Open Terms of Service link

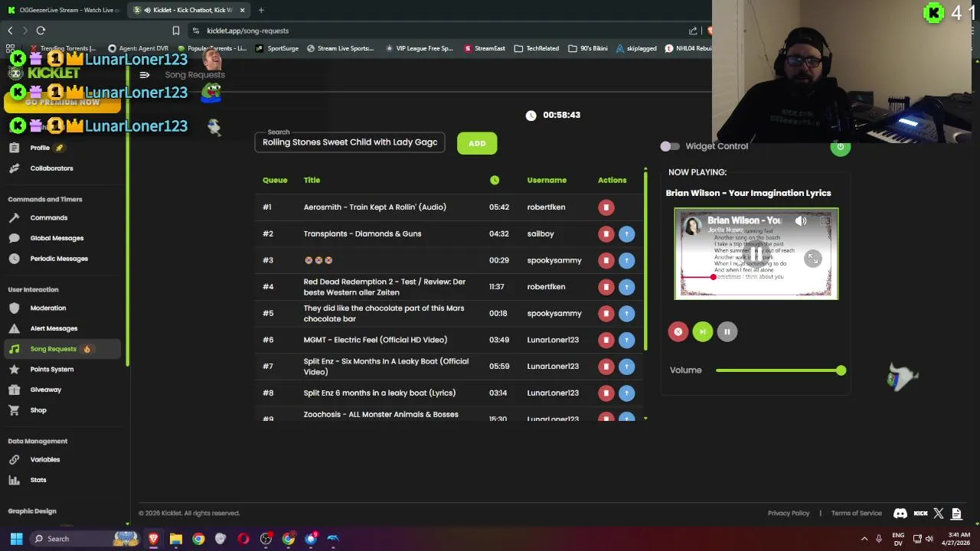click(x=856, y=514)
